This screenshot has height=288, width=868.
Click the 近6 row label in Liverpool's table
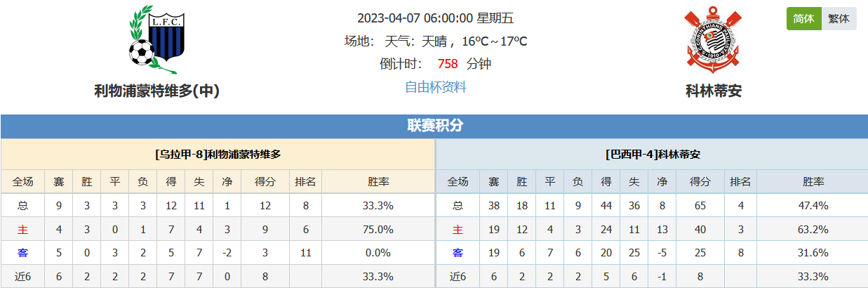tap(22, 277)
